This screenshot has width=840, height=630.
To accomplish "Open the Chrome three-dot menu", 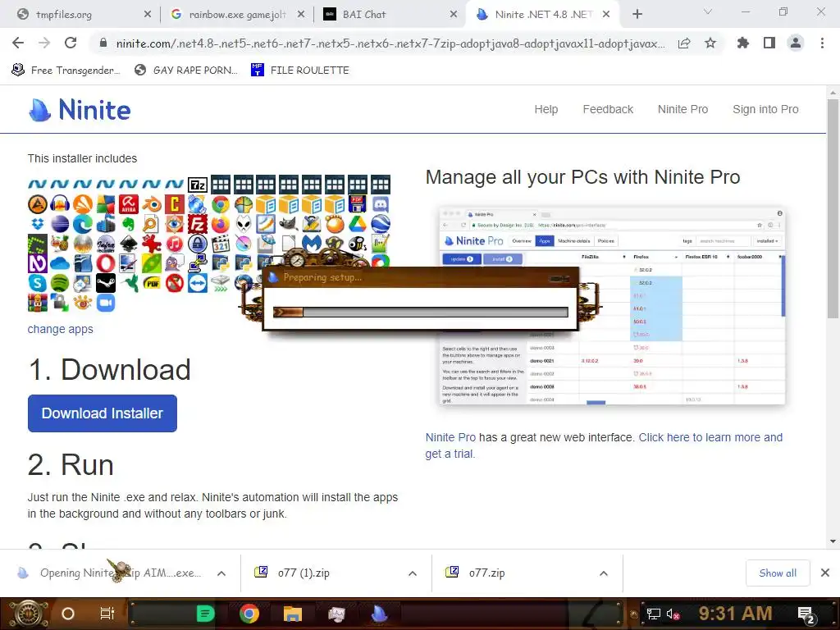I will (x=822, y=43).
